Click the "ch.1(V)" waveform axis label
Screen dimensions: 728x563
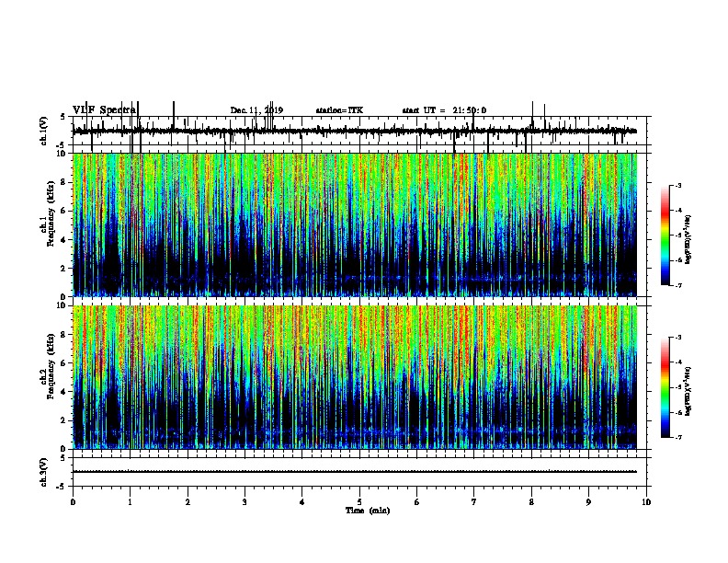[44, 131]
